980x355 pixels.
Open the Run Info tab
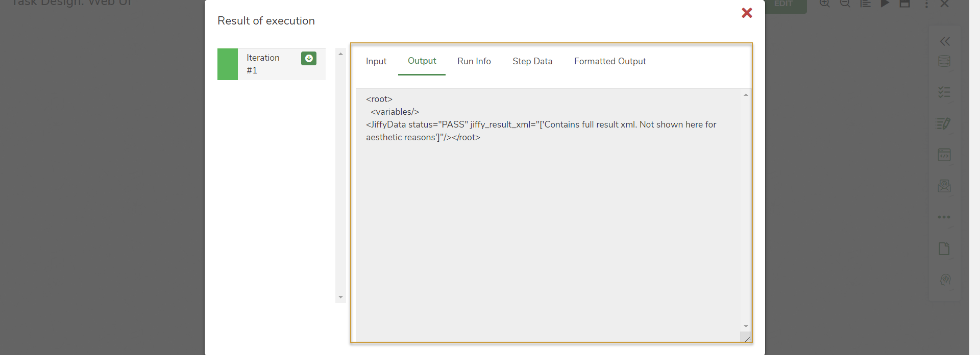[x=474, y=61]
